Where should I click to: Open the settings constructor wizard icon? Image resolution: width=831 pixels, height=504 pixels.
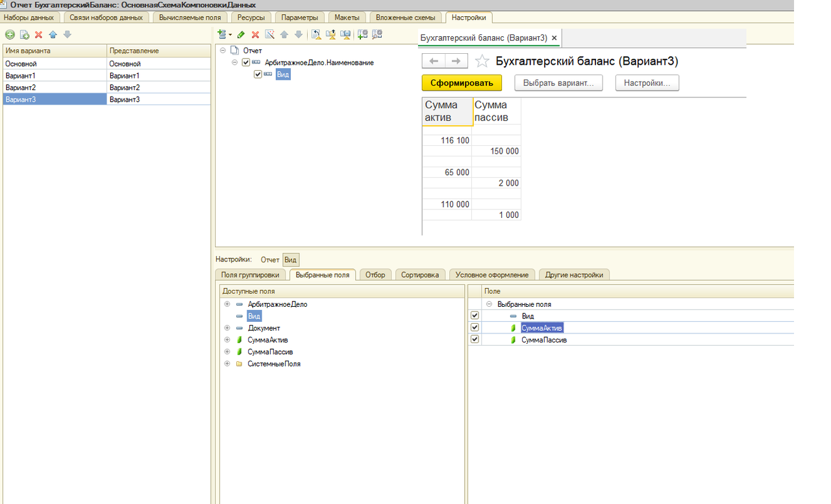coord(270,34)
